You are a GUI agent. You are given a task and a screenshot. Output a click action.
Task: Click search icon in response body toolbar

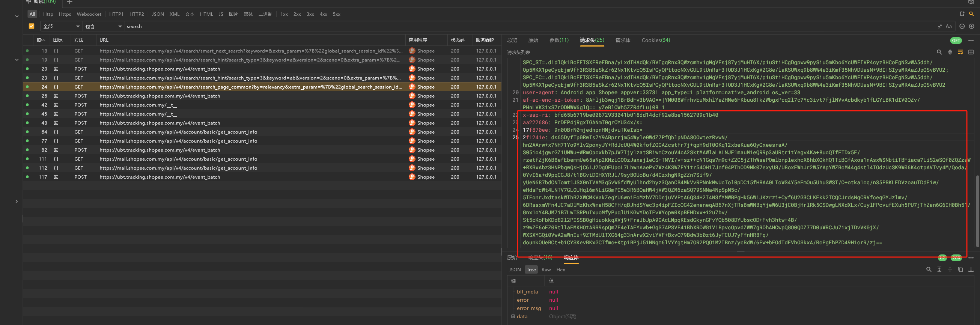(929, 269)
